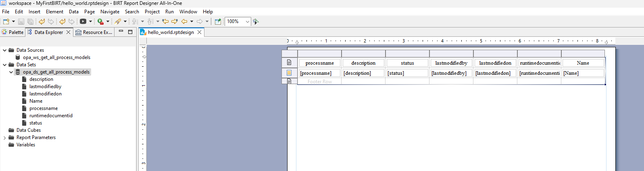Minimize the Data Explorer panel

point(121,32)
